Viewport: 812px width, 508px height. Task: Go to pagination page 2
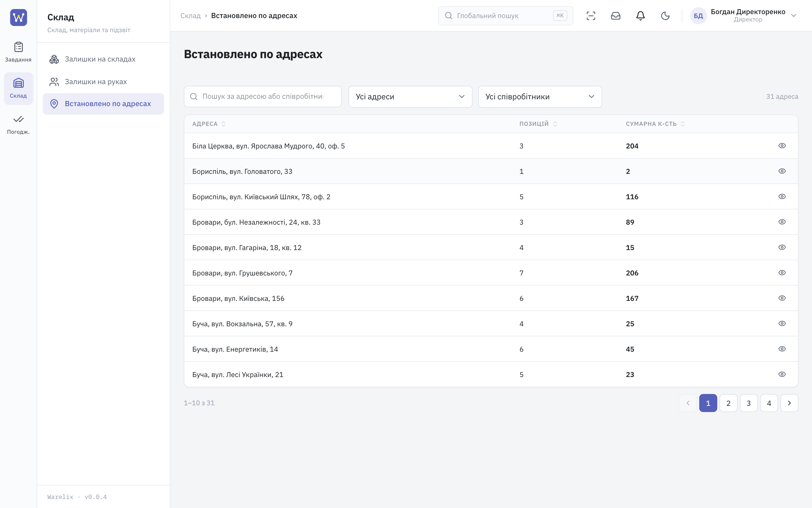click(x=729, y=403)
